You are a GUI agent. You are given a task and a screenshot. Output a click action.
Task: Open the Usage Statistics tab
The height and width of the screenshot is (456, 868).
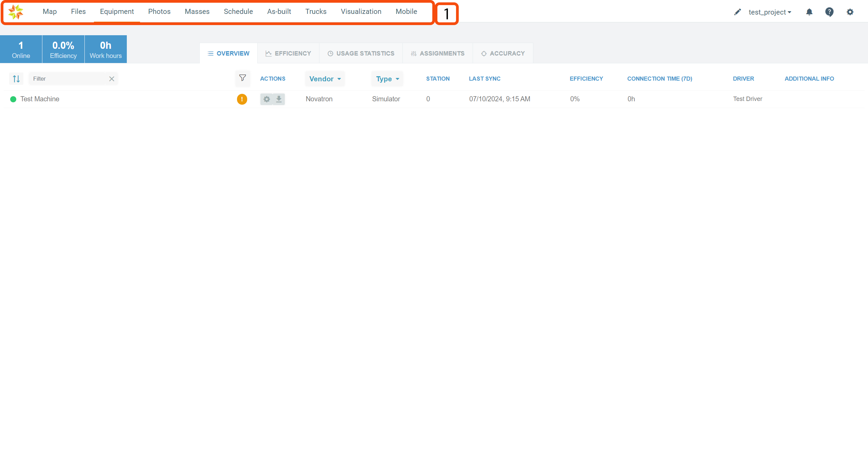(x=361, y=54)
